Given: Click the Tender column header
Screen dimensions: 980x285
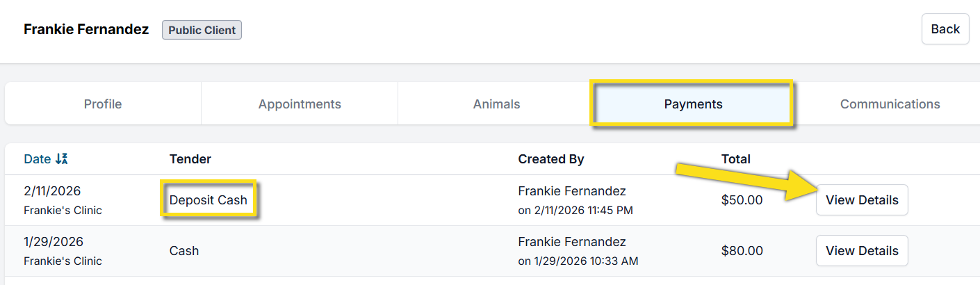Looking at the screenshot, I should click(190, 159).
